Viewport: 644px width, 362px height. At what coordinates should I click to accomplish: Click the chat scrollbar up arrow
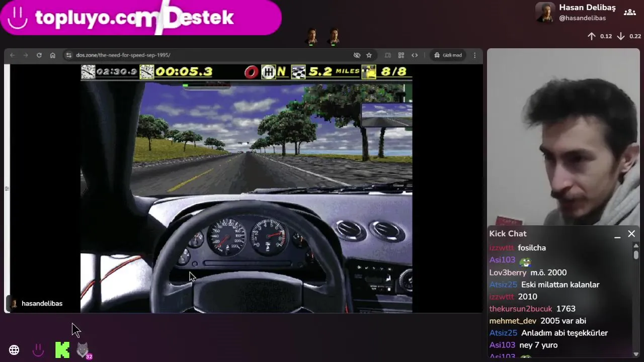click(636, 245)
